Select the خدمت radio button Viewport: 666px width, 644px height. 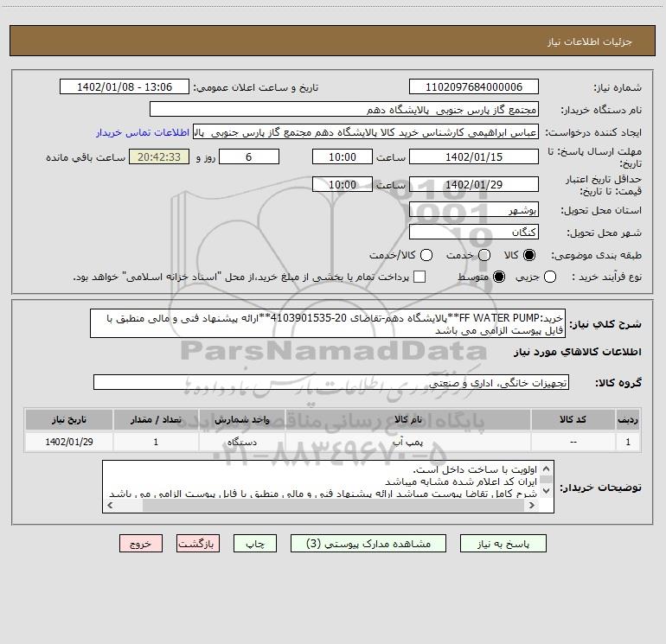coord(484,255)
